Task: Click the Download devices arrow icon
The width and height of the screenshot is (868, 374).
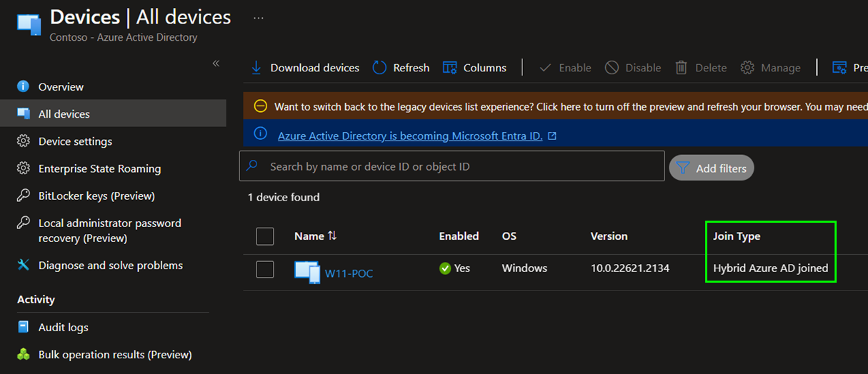Action: point(256,68)
